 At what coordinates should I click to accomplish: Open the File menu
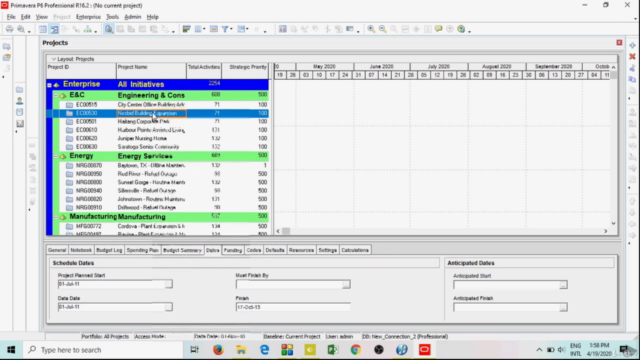point(11,17)
